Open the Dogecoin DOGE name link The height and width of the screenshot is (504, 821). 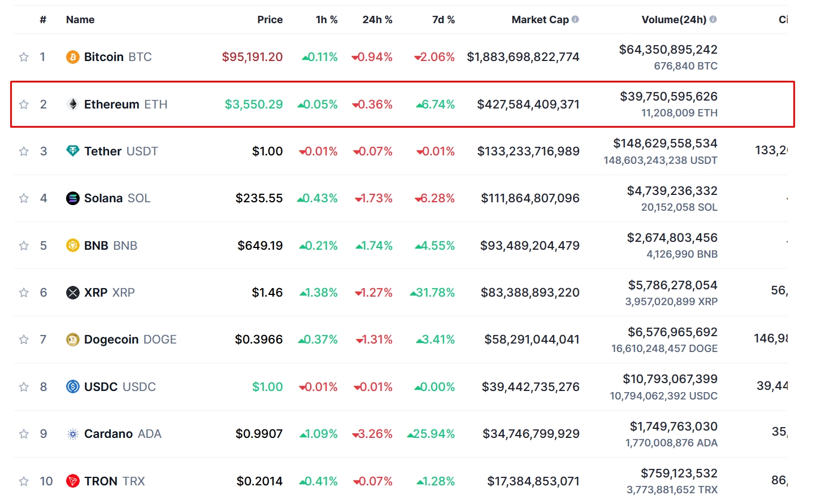[112, 339]
